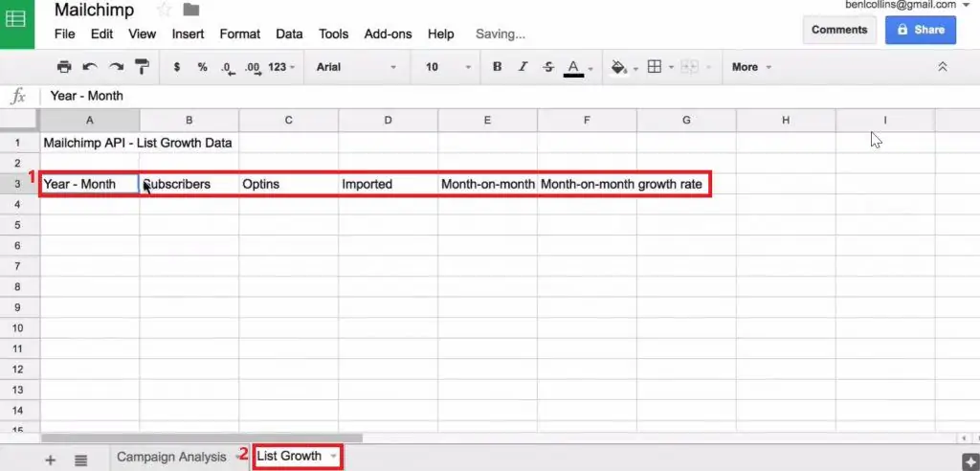Screen dimensions: 980x471
Task: Select column H header
Action: [786, 120]
